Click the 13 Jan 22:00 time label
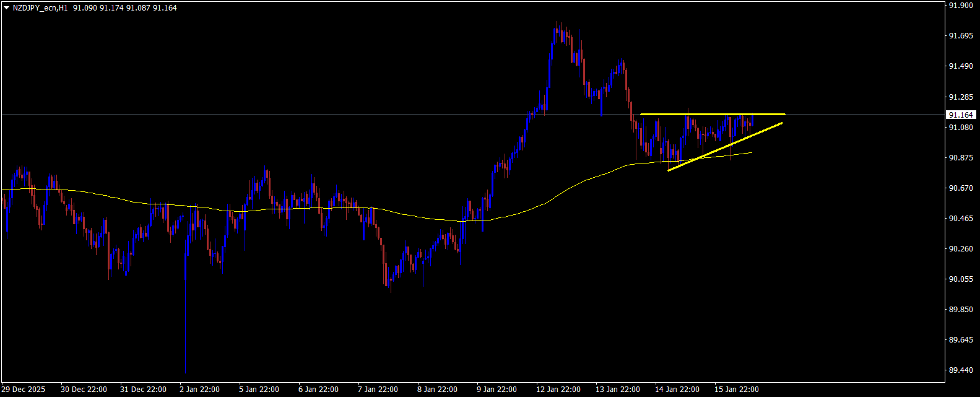The image size is (980, 397). click(x=618, y=390)
